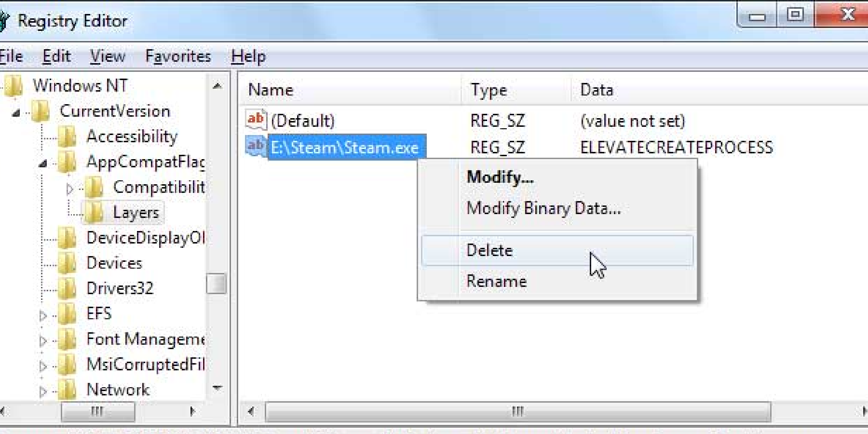Click the Drivers32 folder icon

[x=67, y=288]
